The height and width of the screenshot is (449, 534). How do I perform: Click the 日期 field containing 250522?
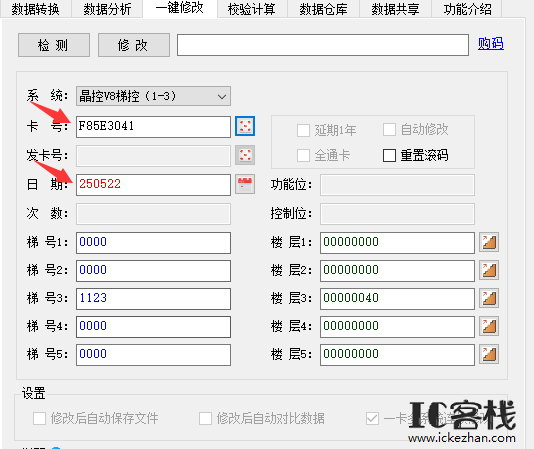(153, 185)
